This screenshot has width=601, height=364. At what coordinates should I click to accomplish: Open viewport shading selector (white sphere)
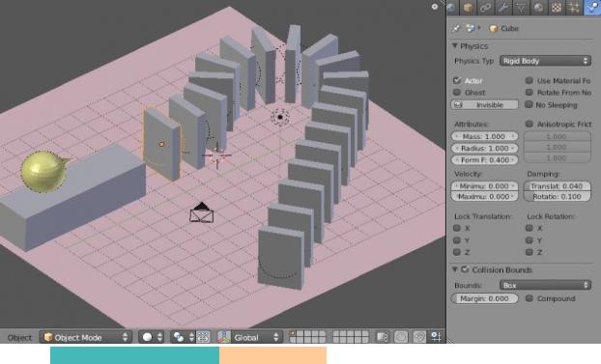(151, 337)
